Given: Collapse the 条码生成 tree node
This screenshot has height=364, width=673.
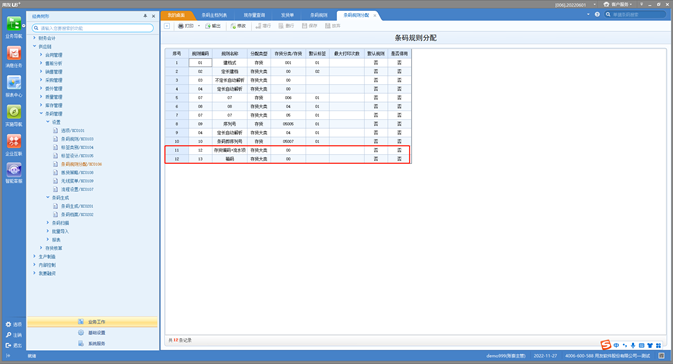Looking at the screenshot, I should tap(48, 197).
